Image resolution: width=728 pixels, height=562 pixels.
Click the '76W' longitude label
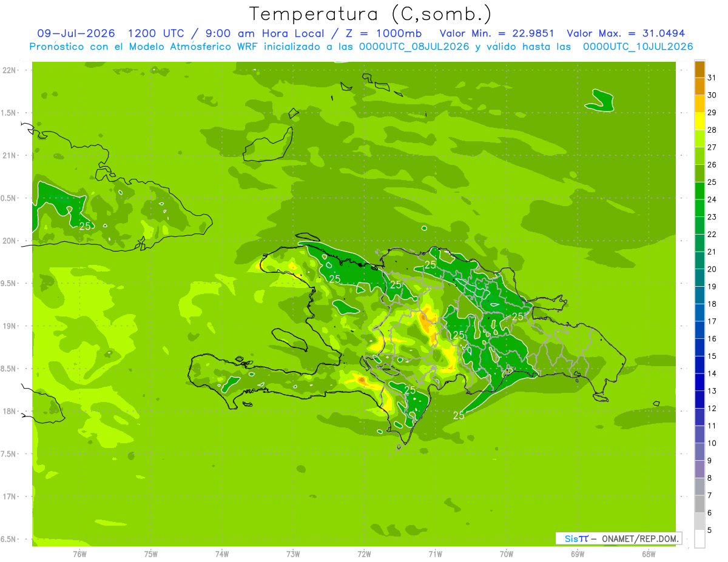79,554
